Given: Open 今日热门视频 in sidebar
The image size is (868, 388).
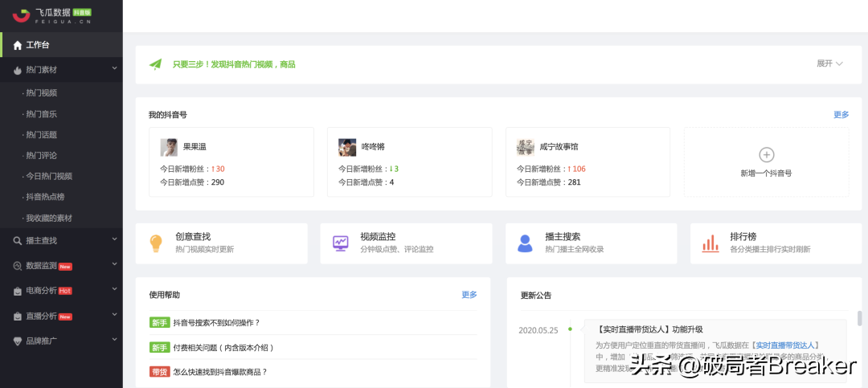Looking at the screenshot, I should (x=49, y=177).
